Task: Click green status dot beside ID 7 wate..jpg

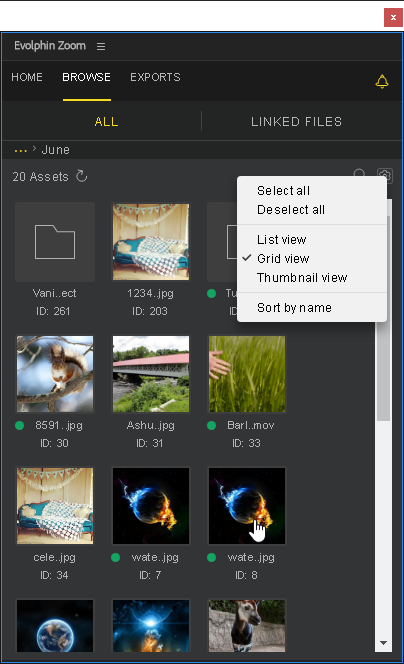Action: (116, 558)
